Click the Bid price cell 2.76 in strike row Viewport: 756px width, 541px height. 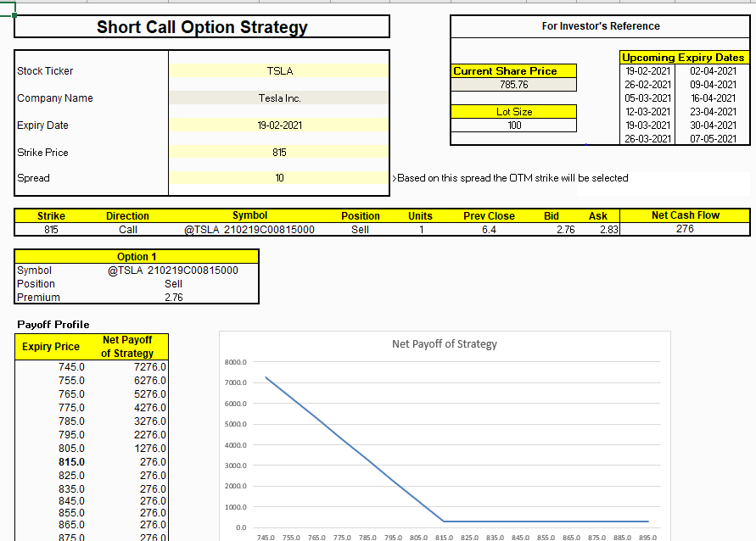tap(565, 230)
